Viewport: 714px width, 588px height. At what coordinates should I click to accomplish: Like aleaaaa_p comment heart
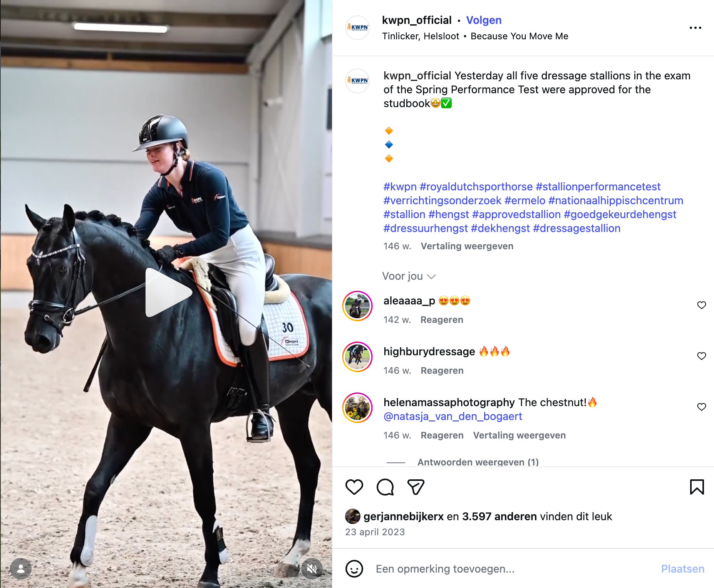coord(702,305)
